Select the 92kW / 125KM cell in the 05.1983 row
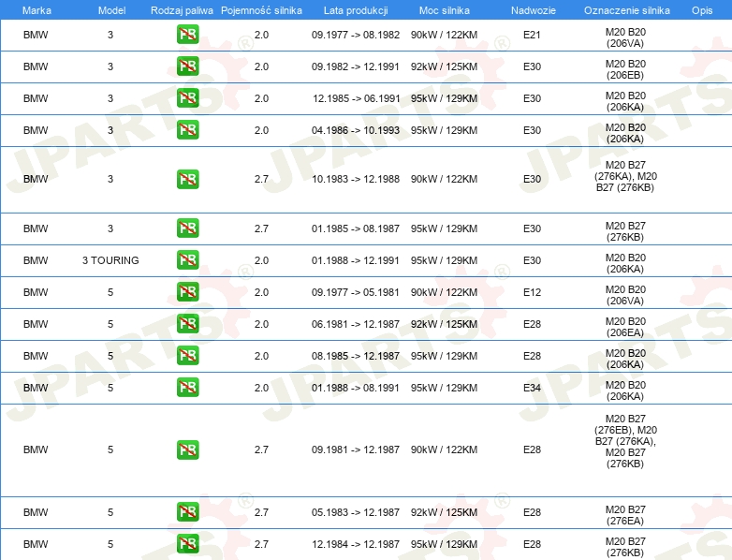The width and height of the screenshot is (732, 560). tap(444, 512)
